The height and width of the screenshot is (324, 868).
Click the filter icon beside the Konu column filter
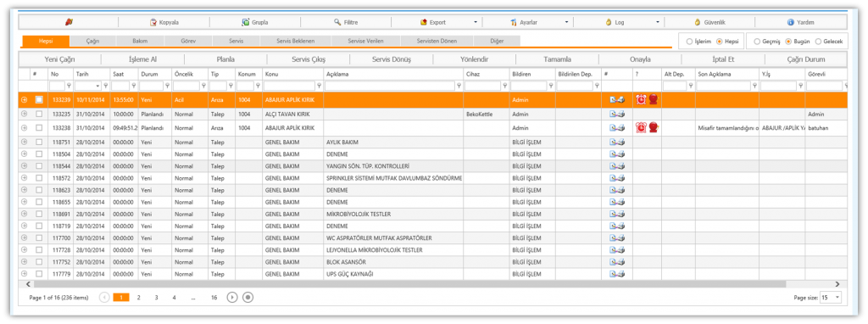pos(319,86)
